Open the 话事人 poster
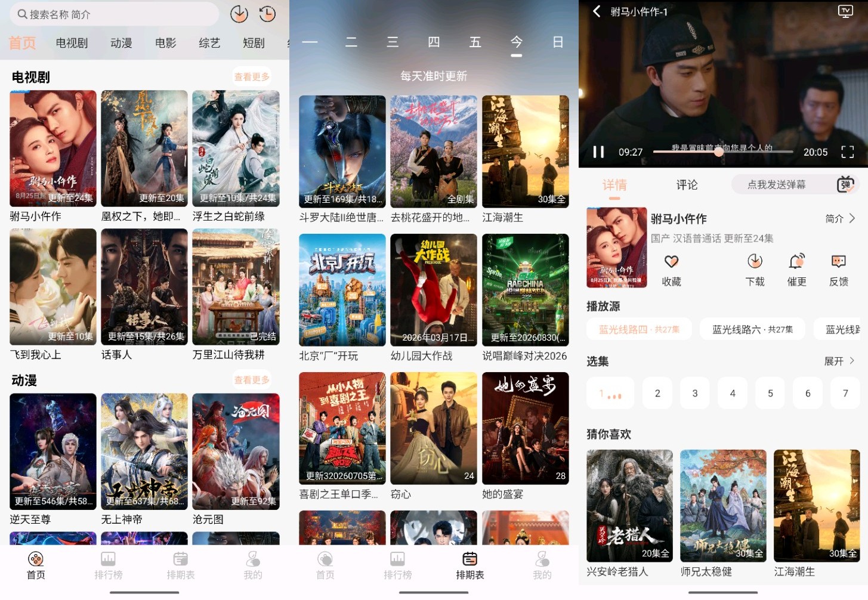Screen dimensions: 868x600 (144, 287)
